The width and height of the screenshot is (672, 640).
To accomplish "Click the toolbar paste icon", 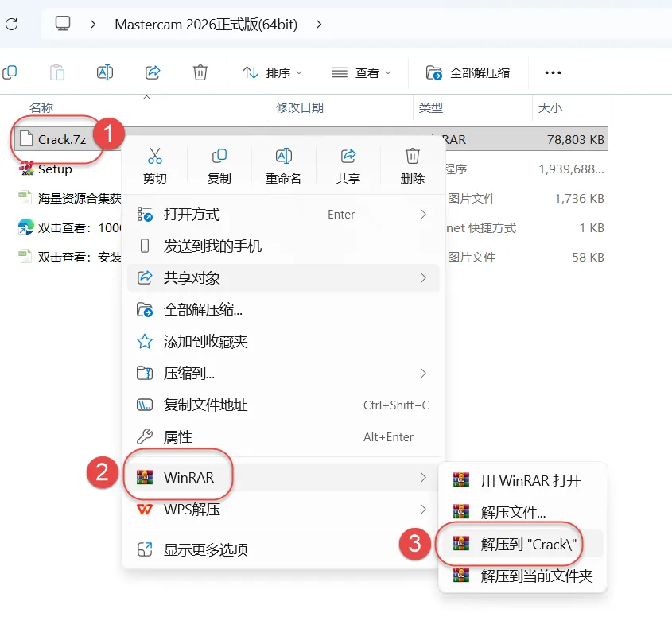I will click(57, 72).
